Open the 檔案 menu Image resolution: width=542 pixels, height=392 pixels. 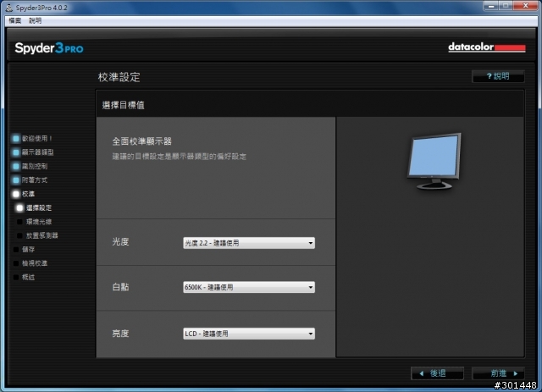pos(15,20)
